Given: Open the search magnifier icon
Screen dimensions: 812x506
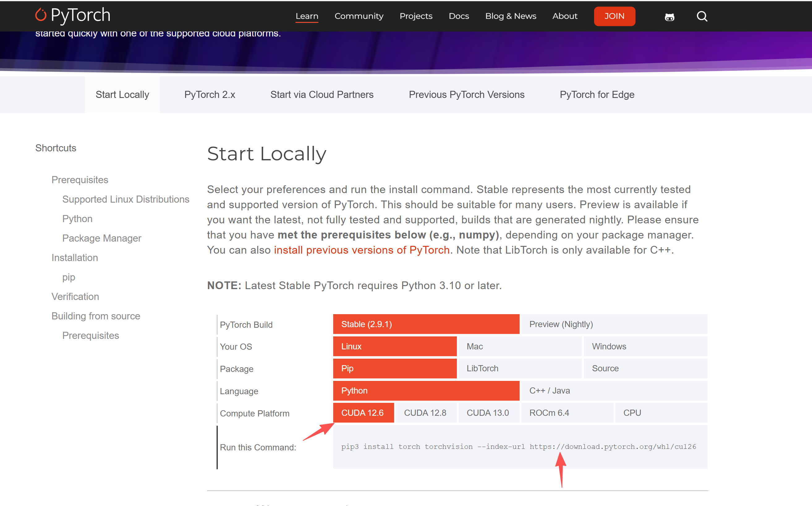Looking at the screenshot, I should 702,16.
